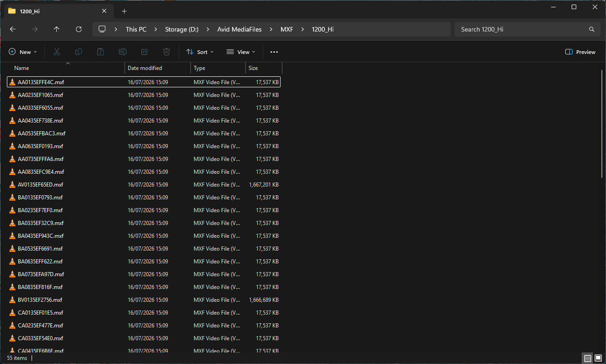Click VLC icon of AV0135EF65ED.mxf

(12, 185)
